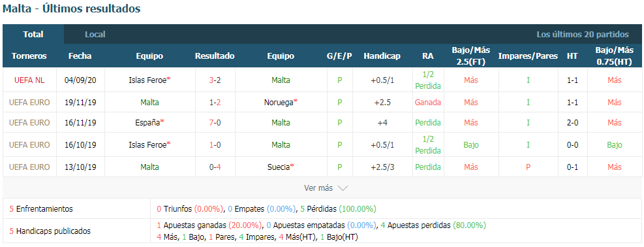Click the 0-4 match score
The image size is (644, 247).
pyautogui.click(x=215, y=167)
